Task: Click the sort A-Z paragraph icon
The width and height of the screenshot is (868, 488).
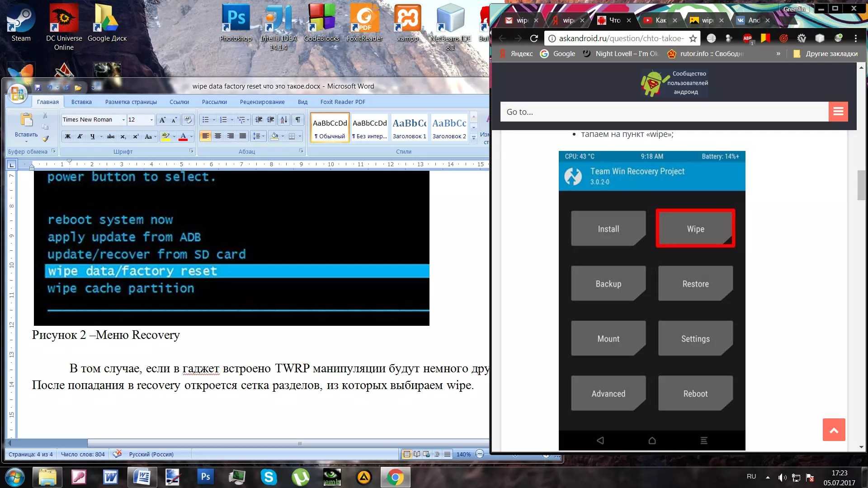Action: coord(283,120)
